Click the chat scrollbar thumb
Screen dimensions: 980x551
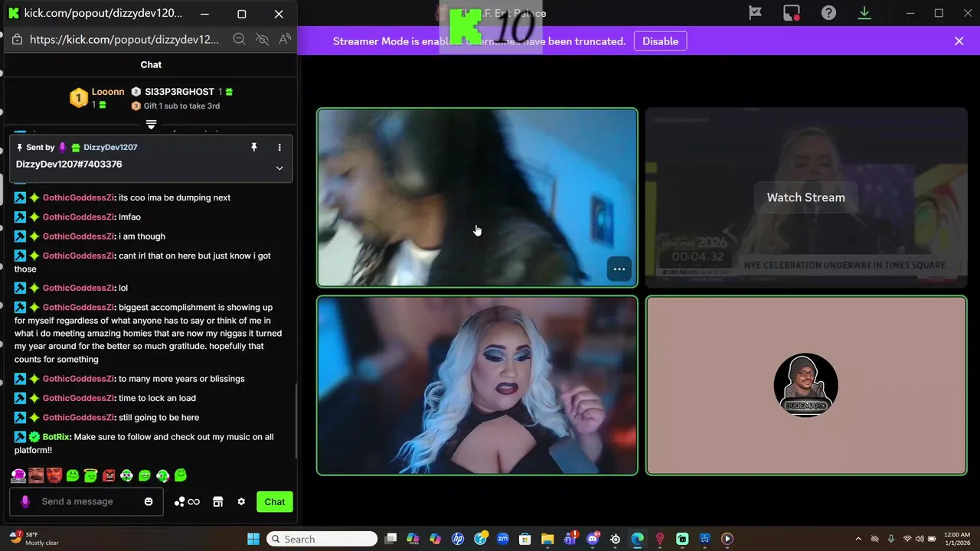(x=296, y=421)
